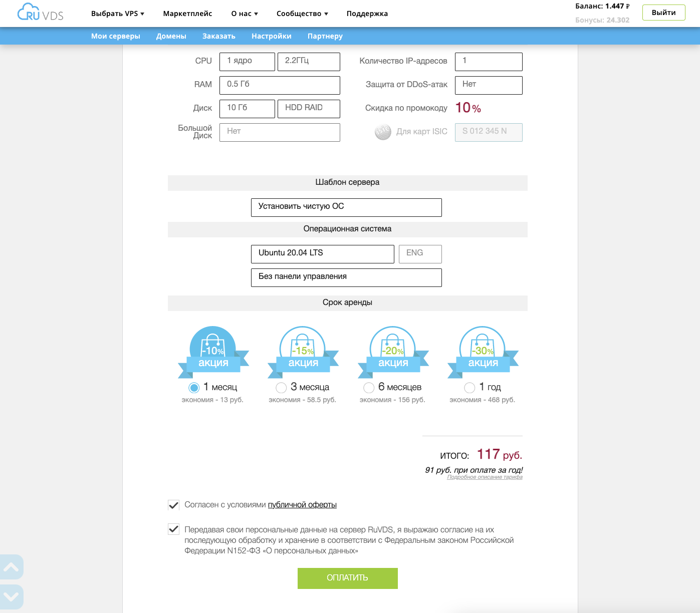Open the Выбрать VPS menu

pos(118,14)
